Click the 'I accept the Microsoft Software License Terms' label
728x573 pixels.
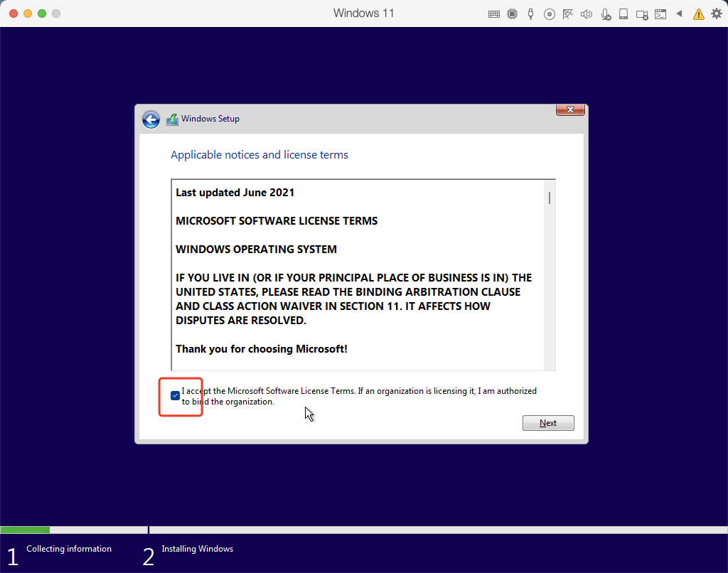pos(359,396)
